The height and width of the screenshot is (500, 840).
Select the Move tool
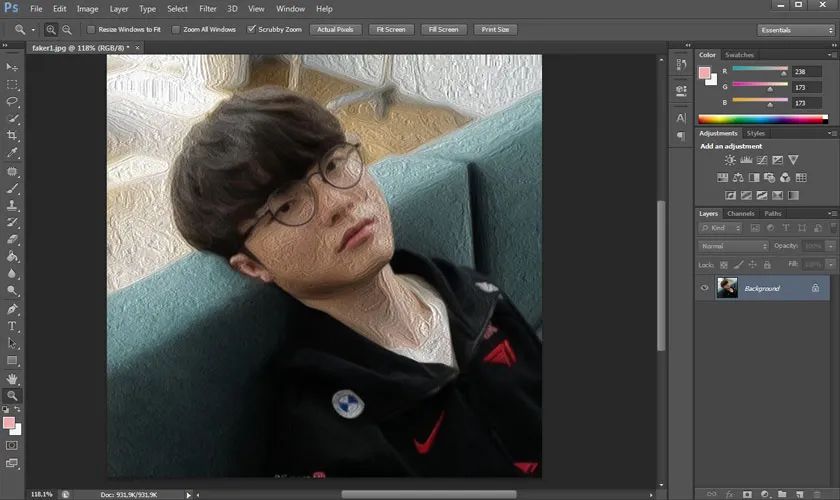(12, 67)
